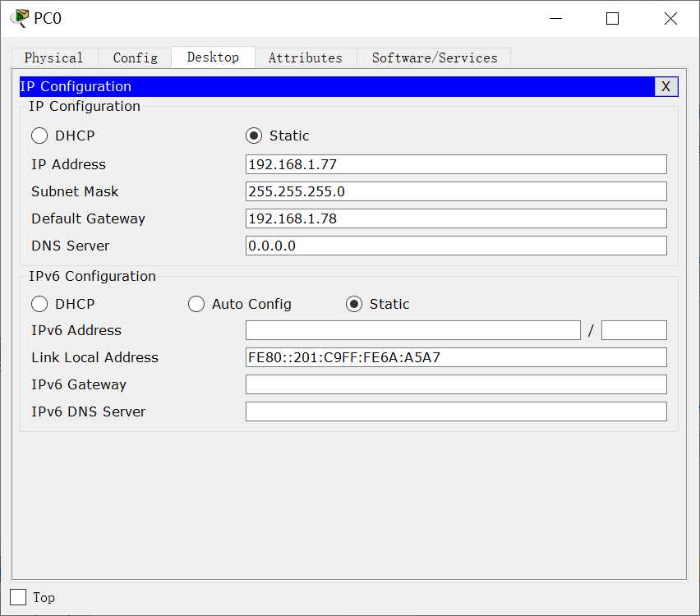
Task: Focus the Subnet Mask field
Action: pyautogui.click(x=456, y=191)
